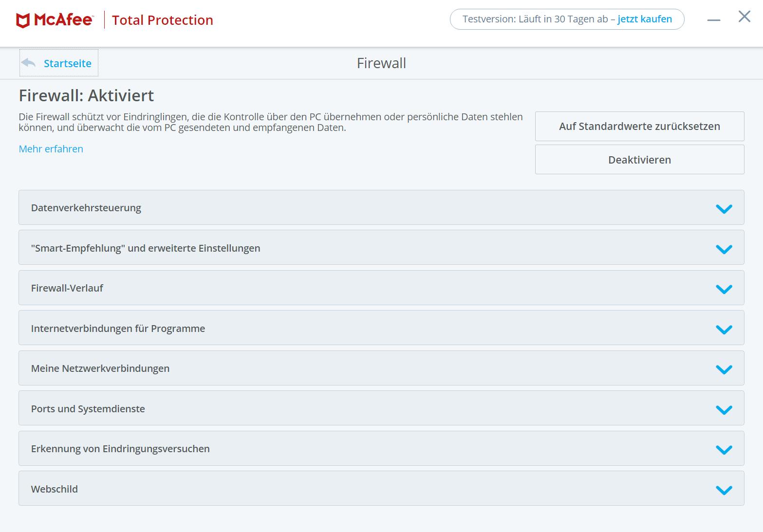Expand 'Internetverbindungen für Programme' chevron
Image resolution: width=763 pixels, height=532 pixels.
(x=724, y=330)
